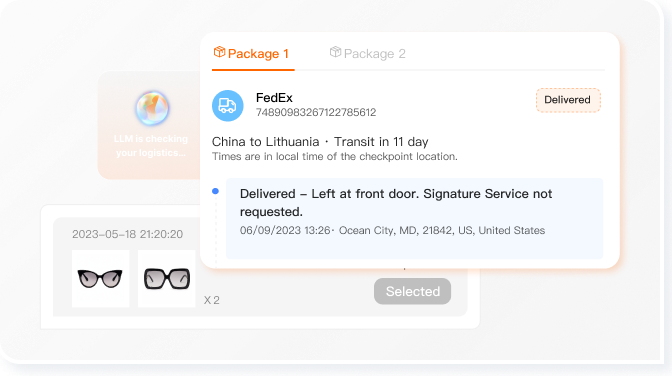Click tracking number 748909832671227856​12
Screen dimensions: 672x376
[x=316, y=112]
